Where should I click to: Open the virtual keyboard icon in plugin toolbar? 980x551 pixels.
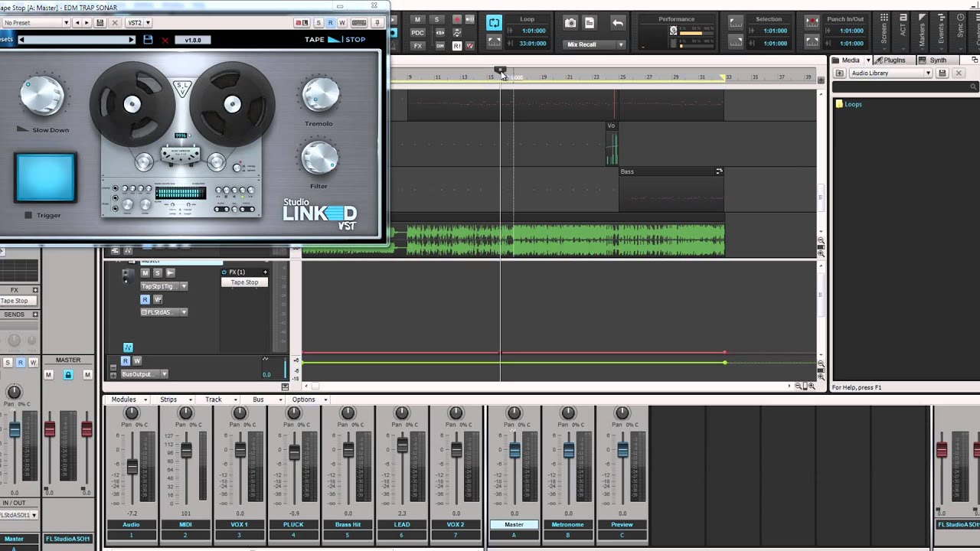pos(359,23)
